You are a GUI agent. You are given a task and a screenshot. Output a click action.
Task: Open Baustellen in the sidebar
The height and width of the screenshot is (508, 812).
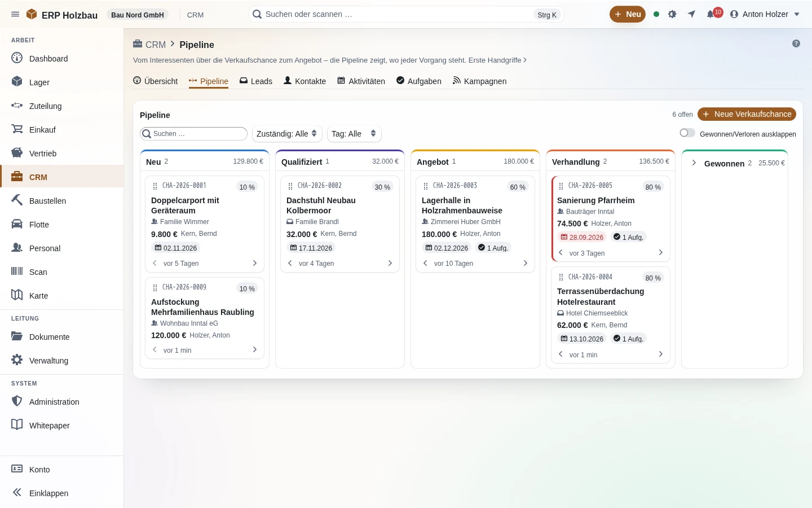click(62, 200)
